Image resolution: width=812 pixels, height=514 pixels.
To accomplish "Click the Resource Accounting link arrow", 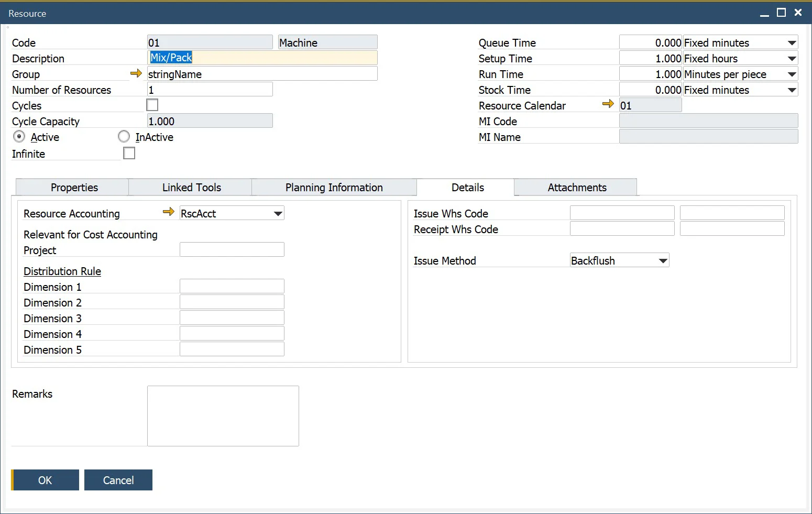I will (168, 212).
